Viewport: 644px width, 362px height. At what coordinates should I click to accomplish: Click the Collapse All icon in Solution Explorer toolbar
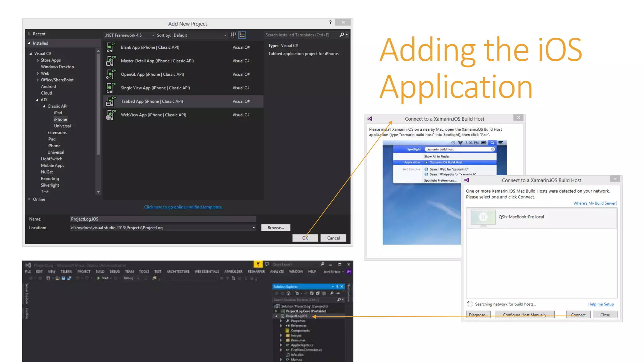318,293
